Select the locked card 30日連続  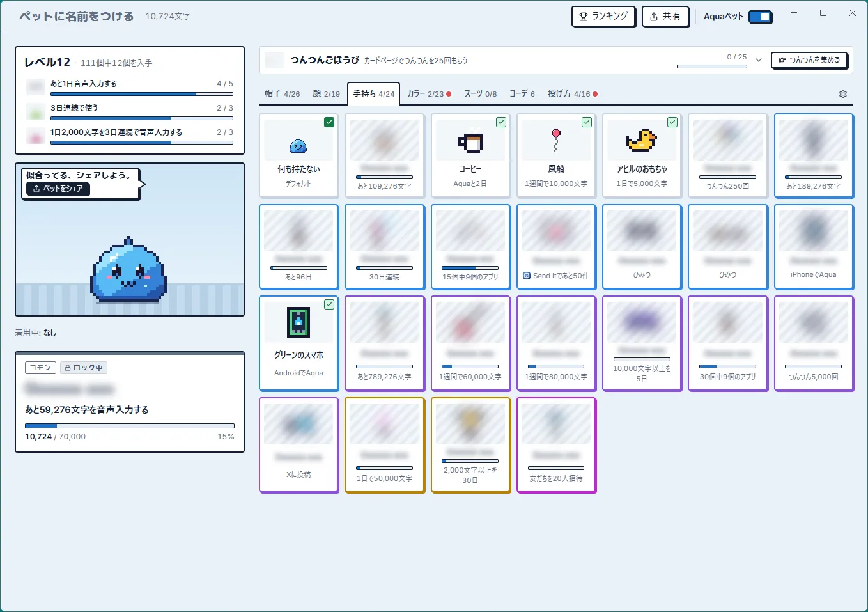[x=384, y=247]
